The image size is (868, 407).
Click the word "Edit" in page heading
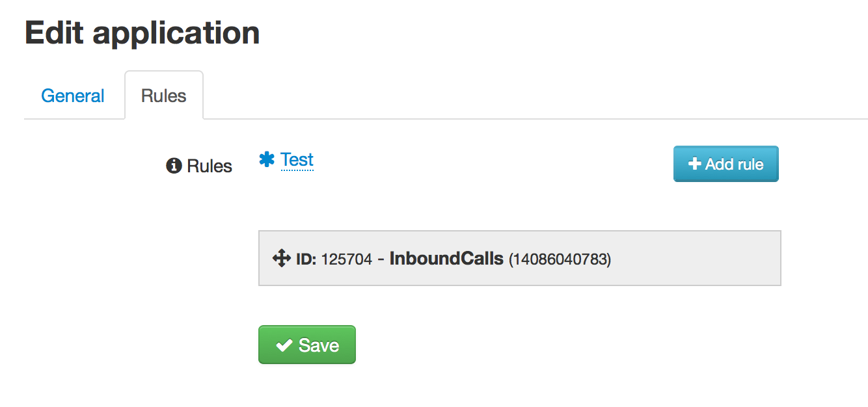tap(54, 33)
